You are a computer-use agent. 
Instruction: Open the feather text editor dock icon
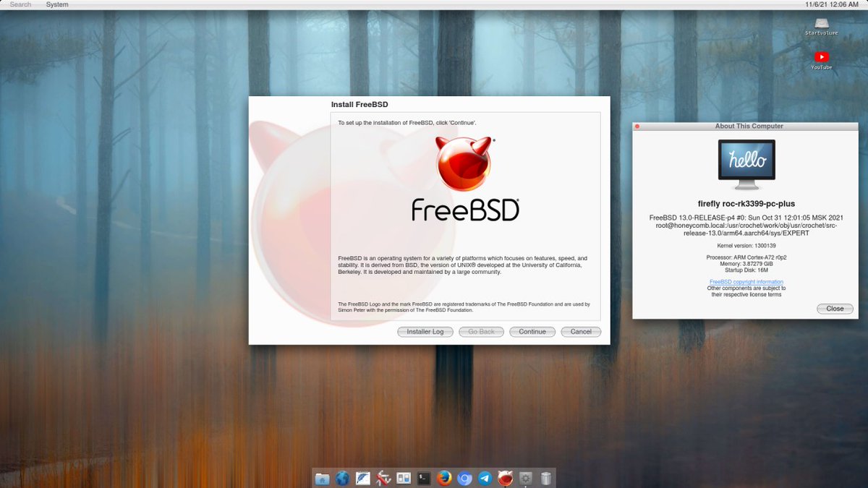click(x=363, y=479)
